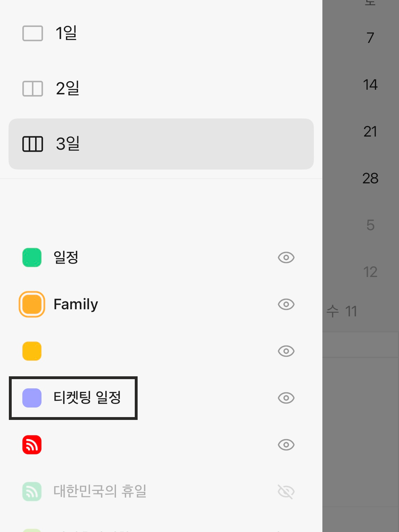Click the orange Family calendar color swatch

click(x=32, y=304)
